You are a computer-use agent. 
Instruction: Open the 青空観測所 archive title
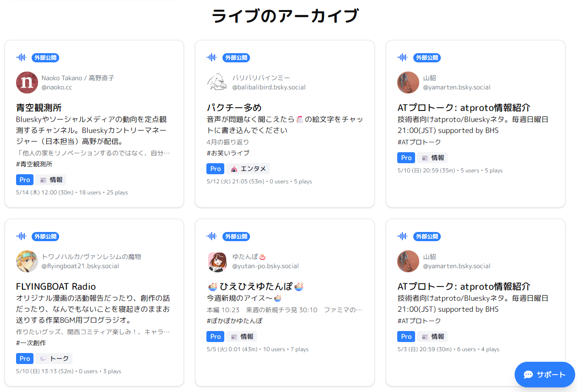[39, 108]
